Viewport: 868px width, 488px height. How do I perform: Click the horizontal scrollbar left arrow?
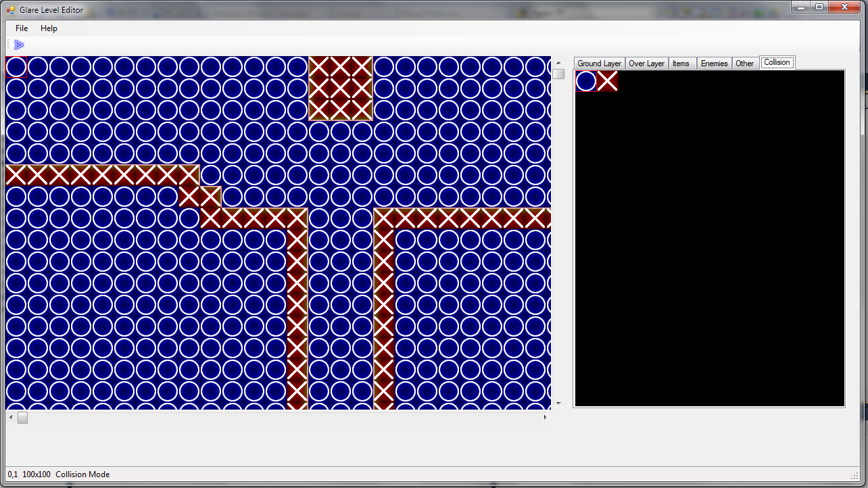pos(10,418)
